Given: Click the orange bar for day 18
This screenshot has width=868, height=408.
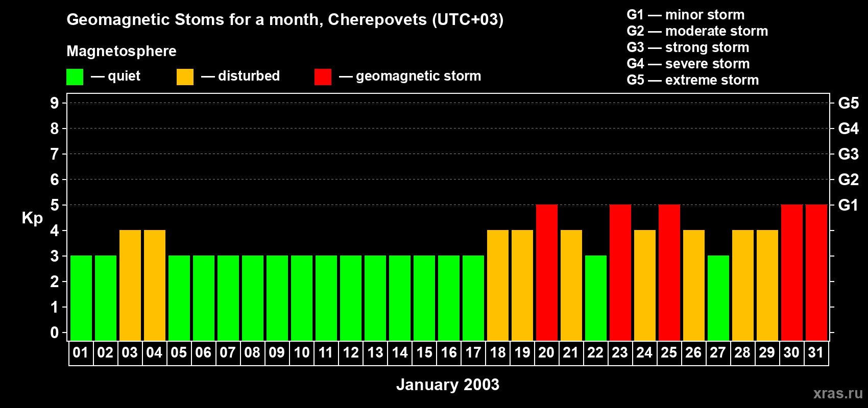Looking at the screenshot, I should pos(498,285).
